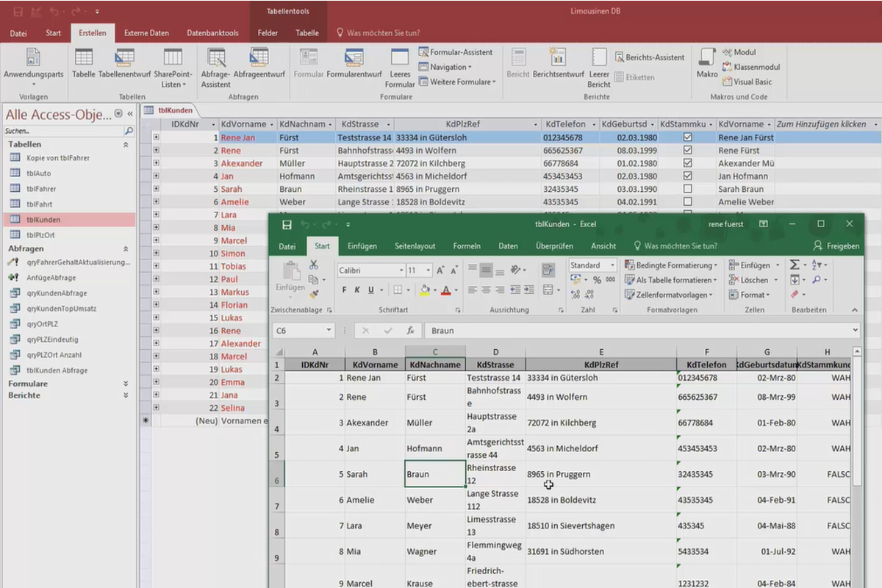Check KdStammku checkbox for Sarah Braun row
882x588 pixels.
click(x=687, y=189)
